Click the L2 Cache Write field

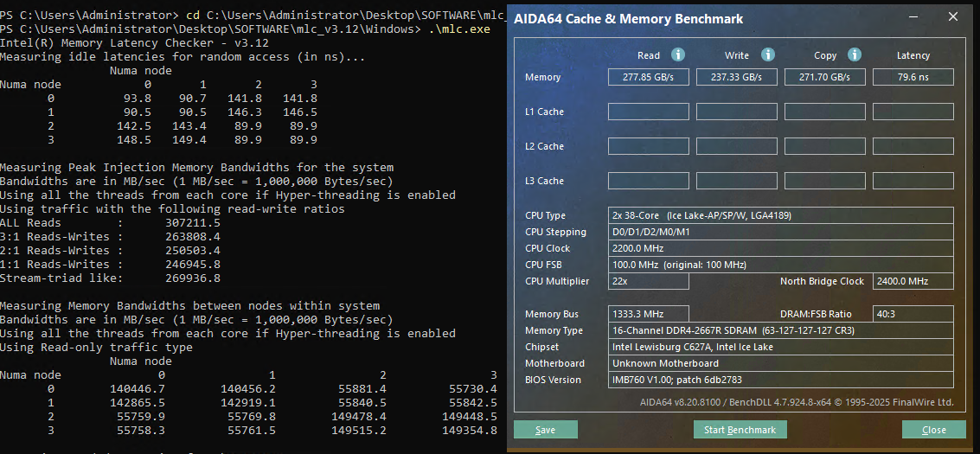pos(737,146)
